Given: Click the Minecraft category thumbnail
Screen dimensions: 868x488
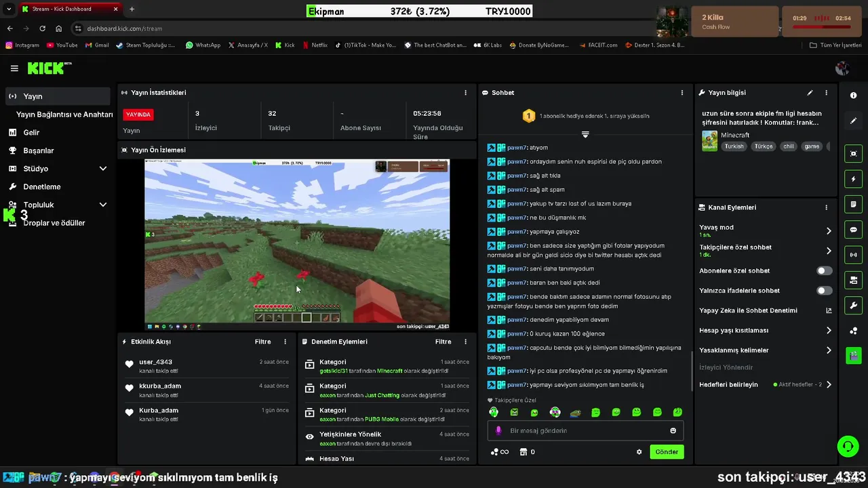Looking at the screenshot, I should (x=709, y=140).
